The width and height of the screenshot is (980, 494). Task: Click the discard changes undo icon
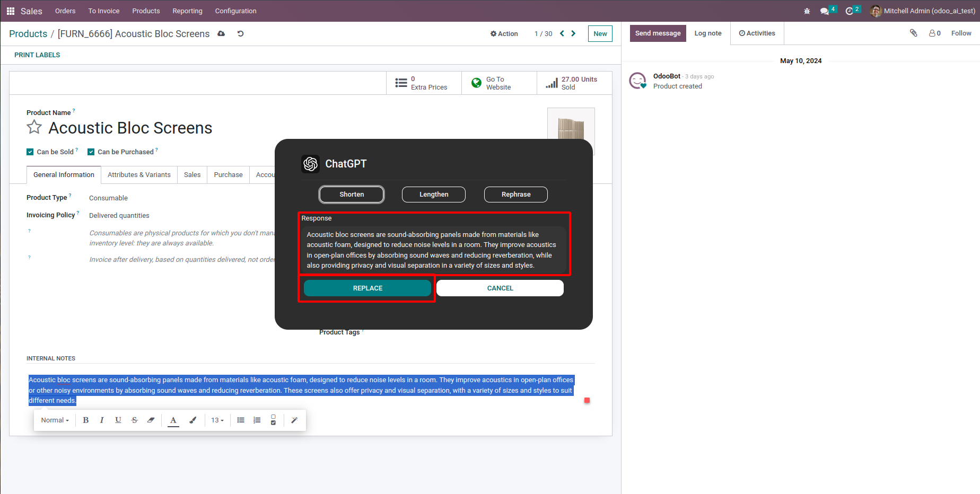(240, 33)
